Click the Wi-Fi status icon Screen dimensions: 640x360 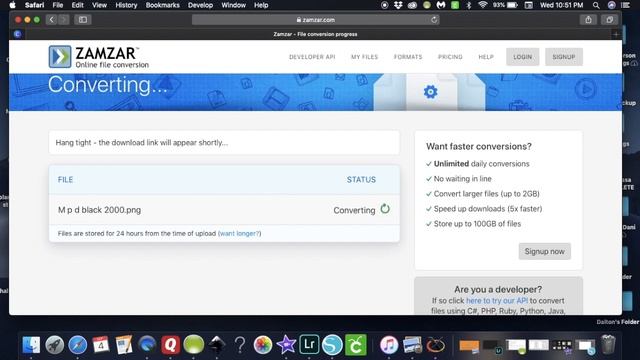tap(482, 5)
